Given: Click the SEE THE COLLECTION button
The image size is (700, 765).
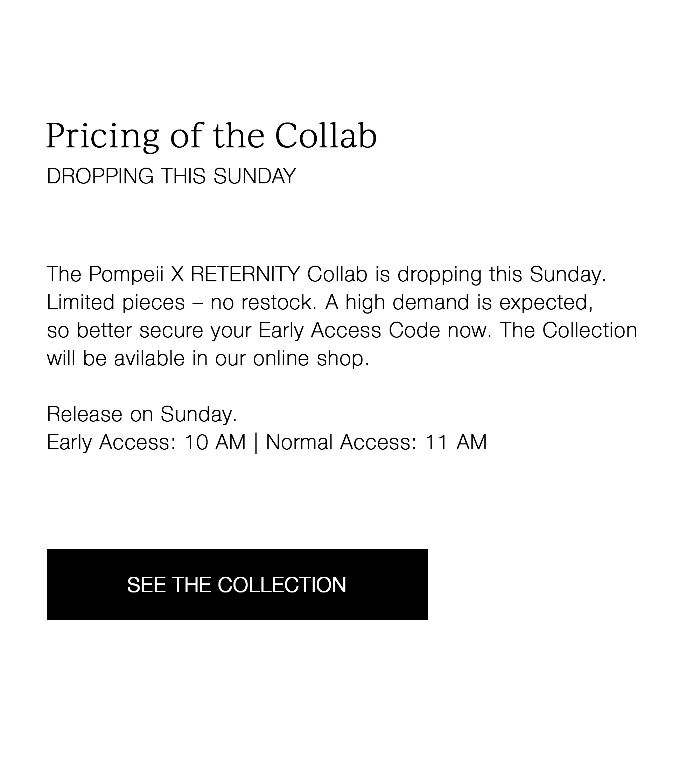Looking at the screenshot, I should (x=237, y=584).
